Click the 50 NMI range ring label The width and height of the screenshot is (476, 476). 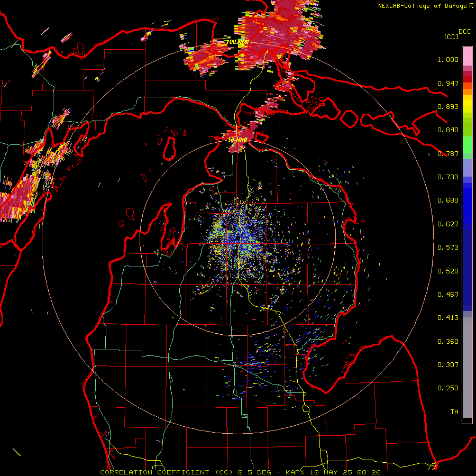237,140
